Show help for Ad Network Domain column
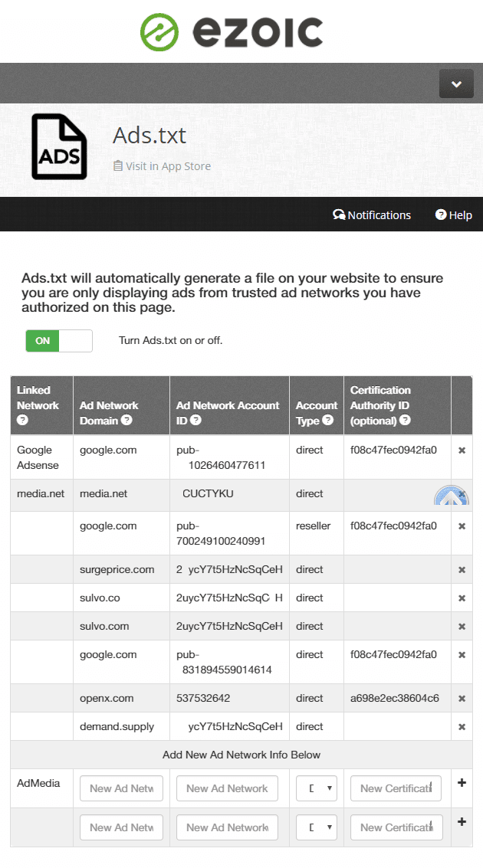Viewport: 483px width, 868px height. click(127, 420)
